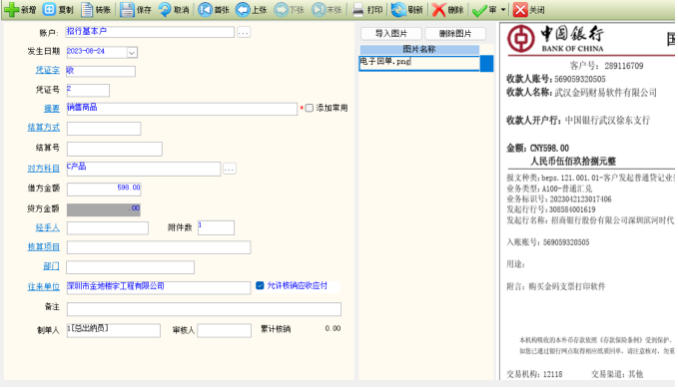Click the 结算方式 input field
The image size is (678, 390).
pyautogui.click(x=104, y=128)
